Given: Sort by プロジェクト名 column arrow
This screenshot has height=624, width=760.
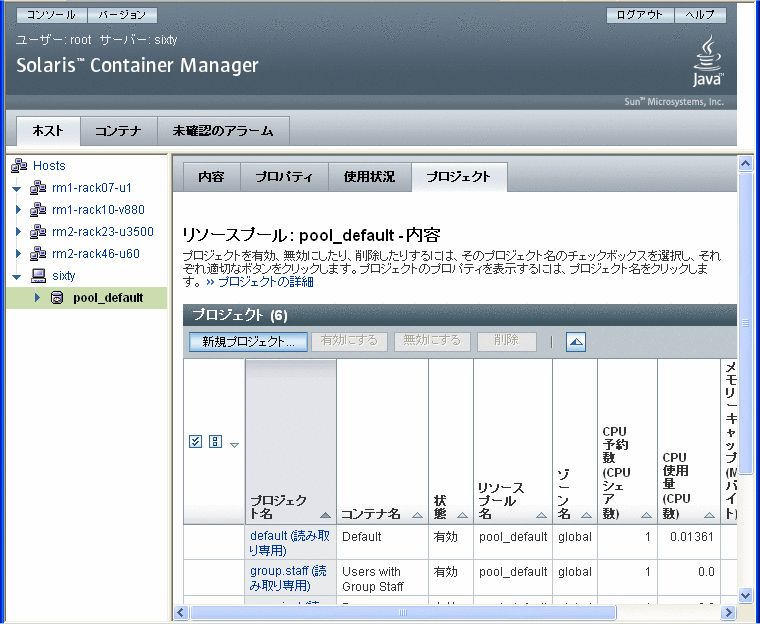Looking at the screenshot, I should pos(325,515).
